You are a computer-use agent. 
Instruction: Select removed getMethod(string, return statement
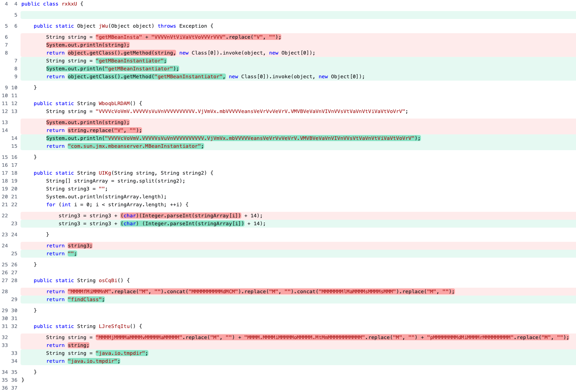181,53
